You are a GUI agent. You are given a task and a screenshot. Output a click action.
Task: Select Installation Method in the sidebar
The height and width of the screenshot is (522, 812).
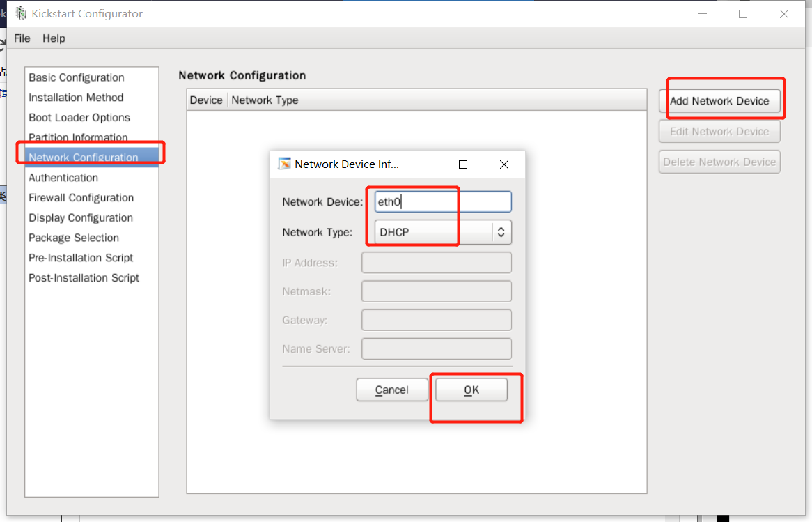pyautogui.click(x=92, y=98)
